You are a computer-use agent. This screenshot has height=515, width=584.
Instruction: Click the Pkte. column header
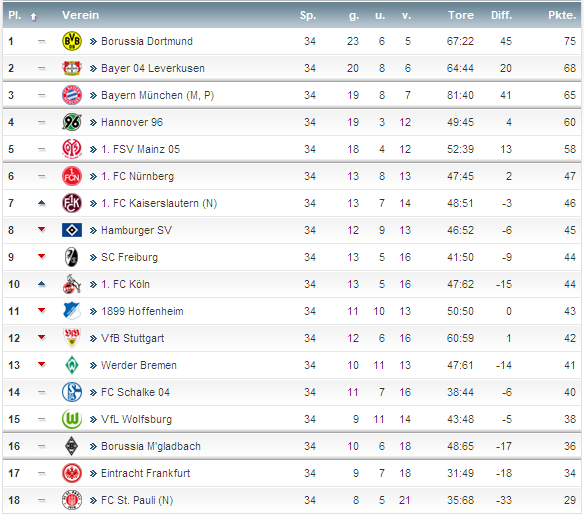pos(562,15)
